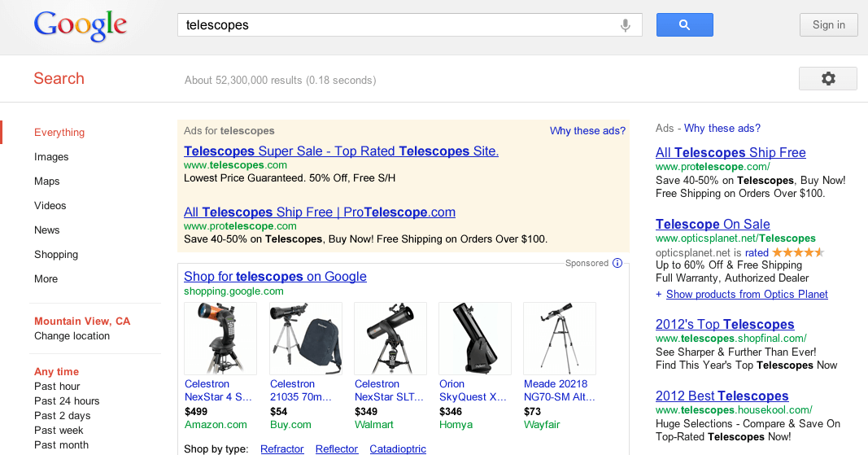Switch to News results
Image resolution: width=868 pixels, height=455 pixels.
point(47,230)
